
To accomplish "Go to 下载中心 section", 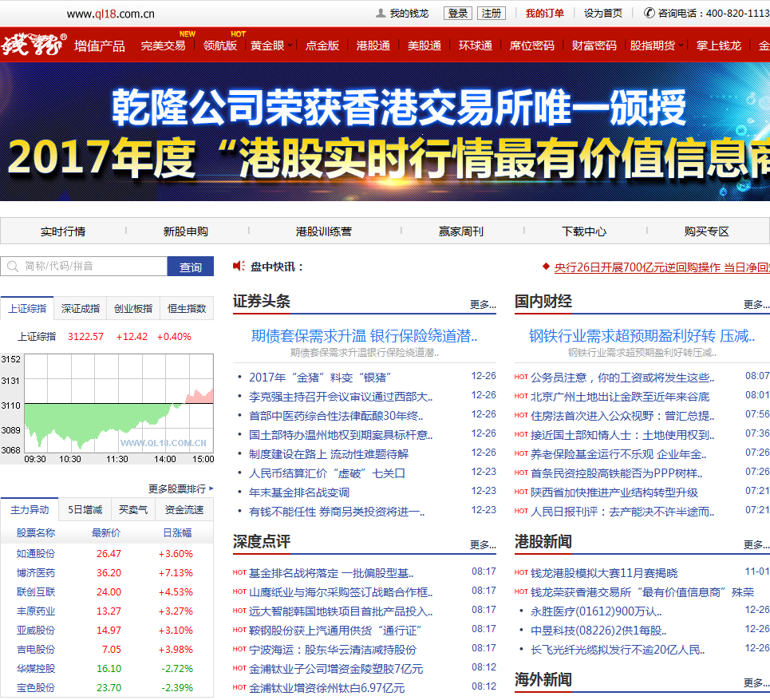I will 584,231.
